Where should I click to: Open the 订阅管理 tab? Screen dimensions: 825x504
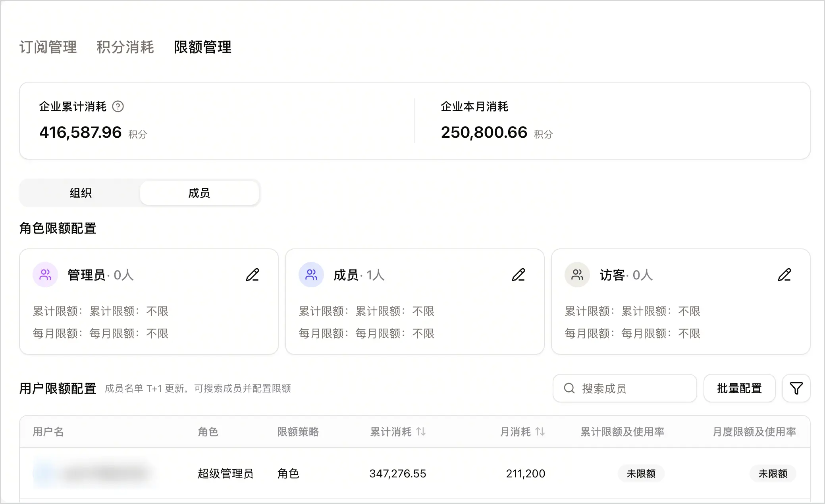coord(48,47)
